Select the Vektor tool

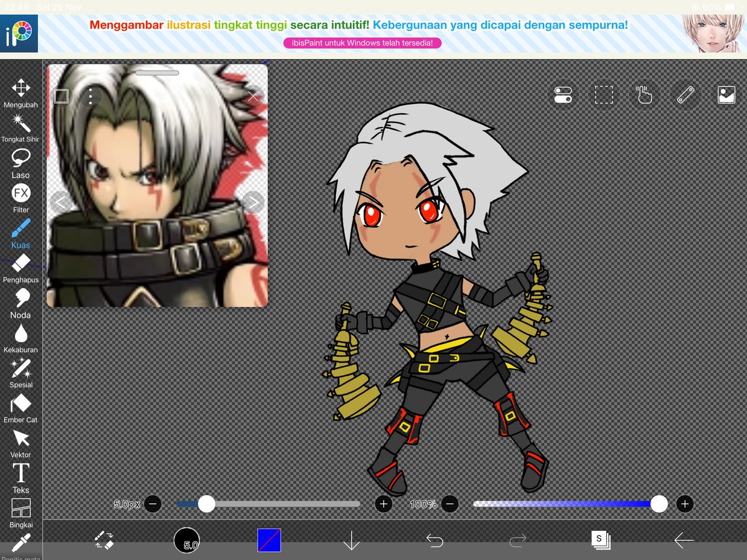click(x=21, y=443)
